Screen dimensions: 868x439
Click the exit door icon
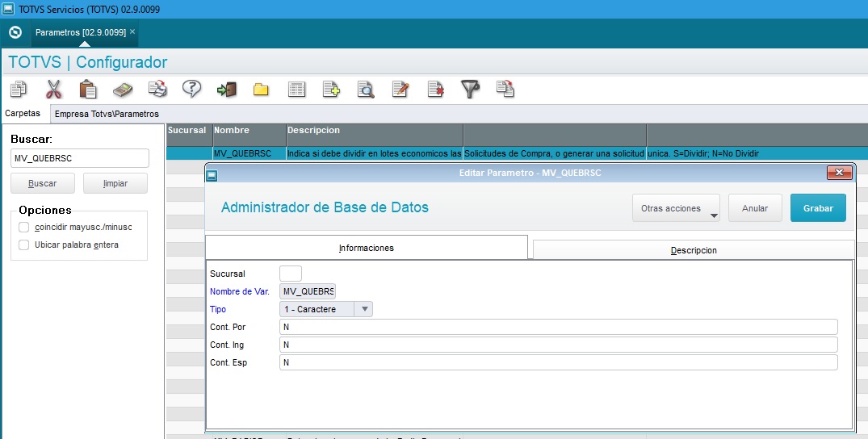[226, 89]
